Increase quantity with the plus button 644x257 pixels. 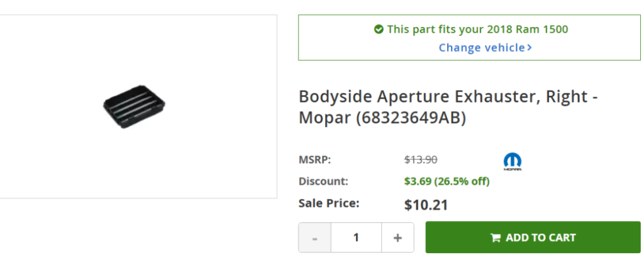[398, 238]
